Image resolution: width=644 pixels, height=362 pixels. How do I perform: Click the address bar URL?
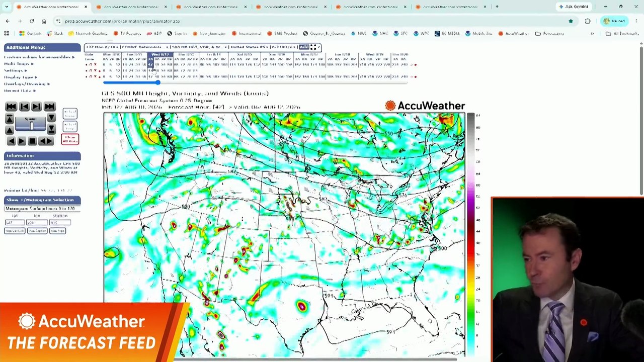122,21
